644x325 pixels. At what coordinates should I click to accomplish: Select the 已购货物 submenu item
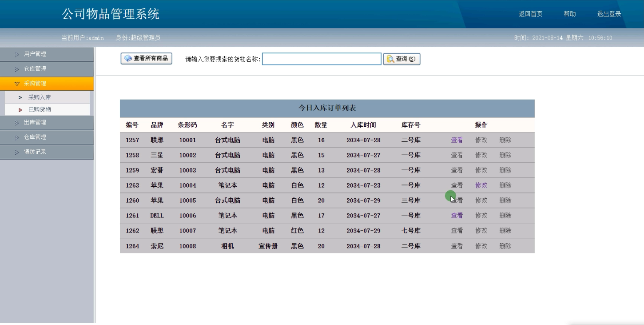47,109
